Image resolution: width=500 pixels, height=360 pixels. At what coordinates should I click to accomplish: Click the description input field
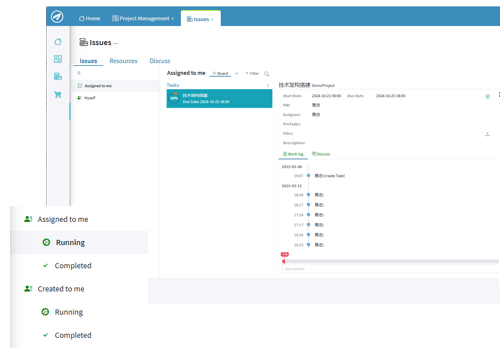pyautogui.click(x=390, y=269)
